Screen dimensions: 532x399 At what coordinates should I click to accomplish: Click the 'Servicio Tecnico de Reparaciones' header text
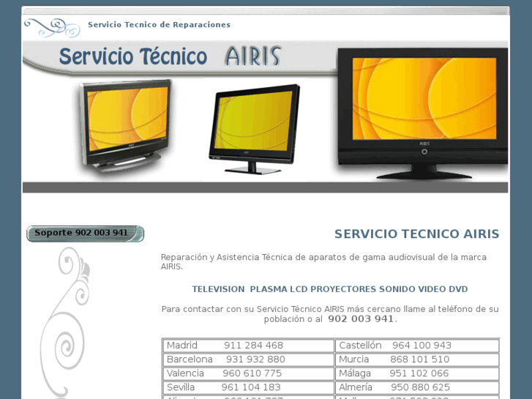click(159, 25)
